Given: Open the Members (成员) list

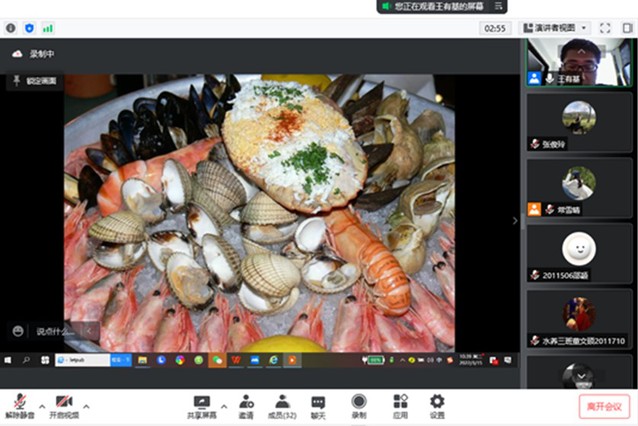Looking at the screenshot, I should click(283, 404).
